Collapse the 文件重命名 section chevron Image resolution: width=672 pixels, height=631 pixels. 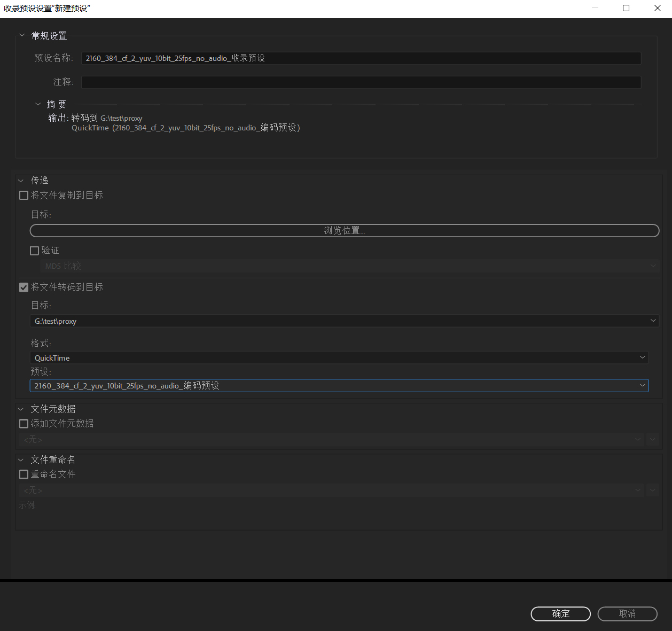(21, 460)
